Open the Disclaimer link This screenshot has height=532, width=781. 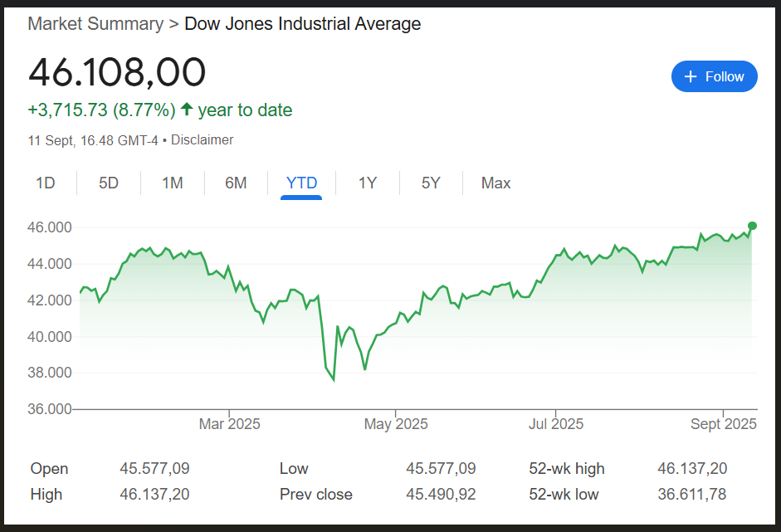pos(203,140)
